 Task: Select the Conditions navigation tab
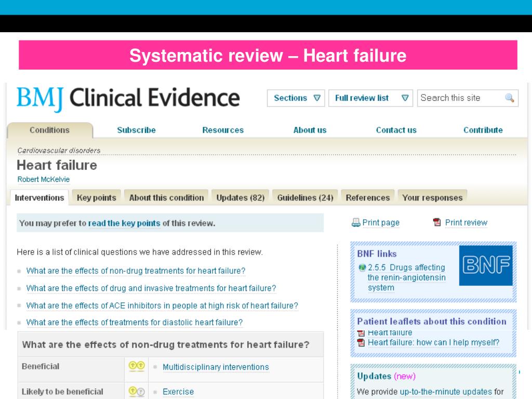pos(49,130)
